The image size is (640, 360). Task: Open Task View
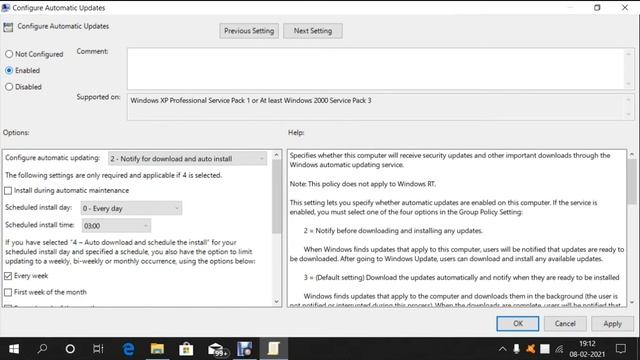[98, 349]
